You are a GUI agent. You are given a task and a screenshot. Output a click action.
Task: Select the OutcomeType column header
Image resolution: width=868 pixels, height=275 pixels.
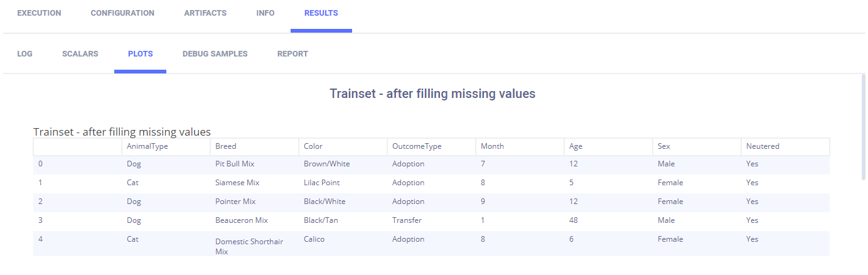pyautogui.click(x=417, y=146)
